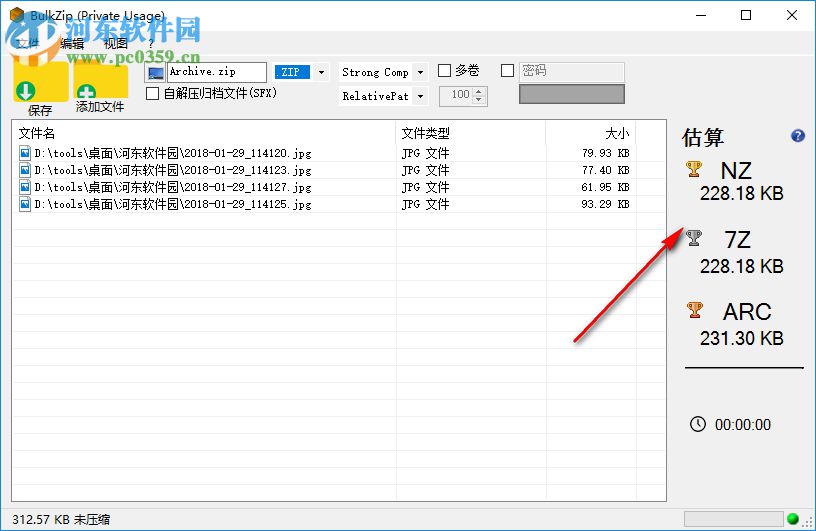The height and width of the screenshot is (531, 816).
Task: Select the ARC estimate 231.30 KB
Action: pos(742,338)
